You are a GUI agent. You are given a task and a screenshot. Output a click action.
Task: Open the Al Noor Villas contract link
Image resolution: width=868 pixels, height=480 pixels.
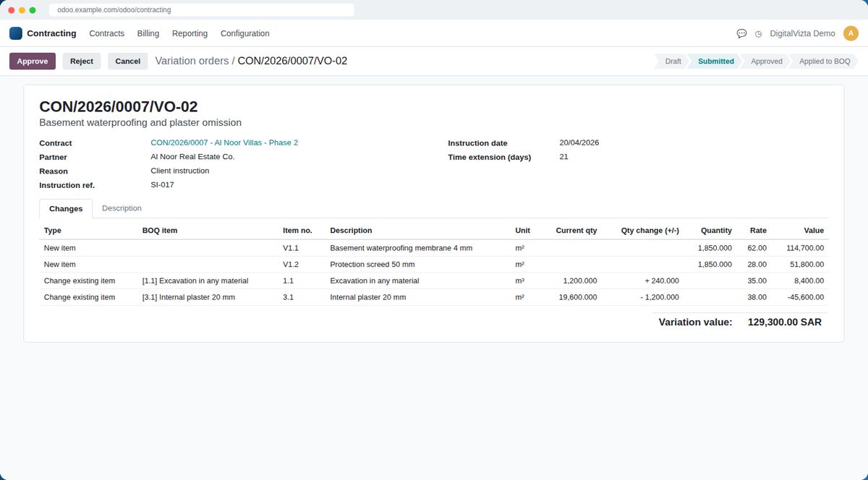click(x=224, y=142)
